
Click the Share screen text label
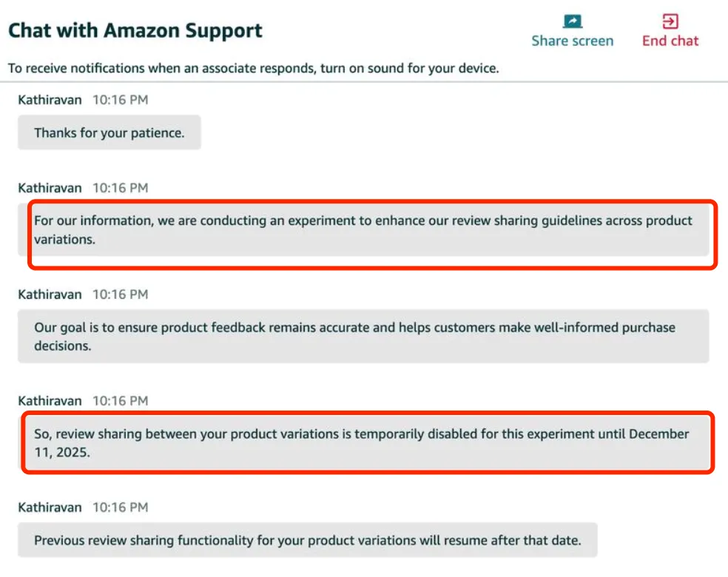pyautogui.click(x=572, y=41)
